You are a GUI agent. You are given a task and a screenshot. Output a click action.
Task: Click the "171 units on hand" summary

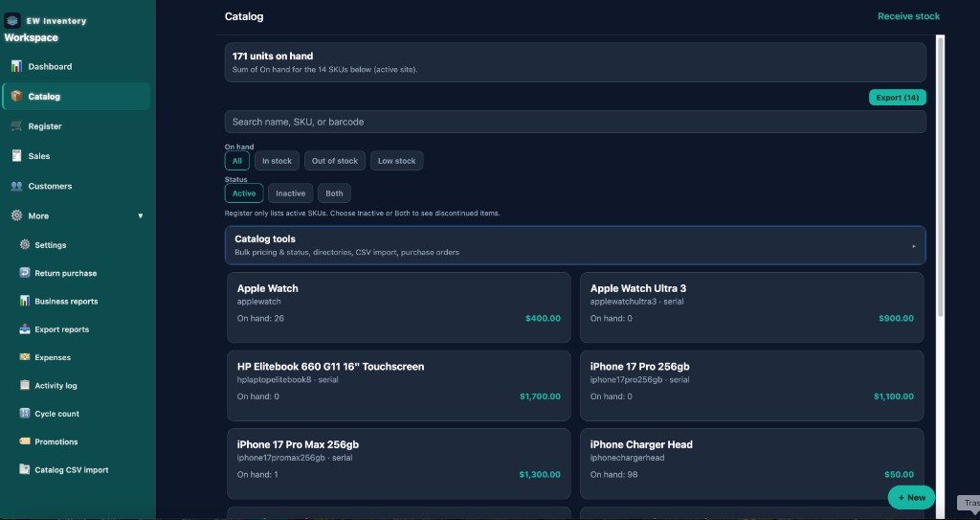[x=273, y=57]
